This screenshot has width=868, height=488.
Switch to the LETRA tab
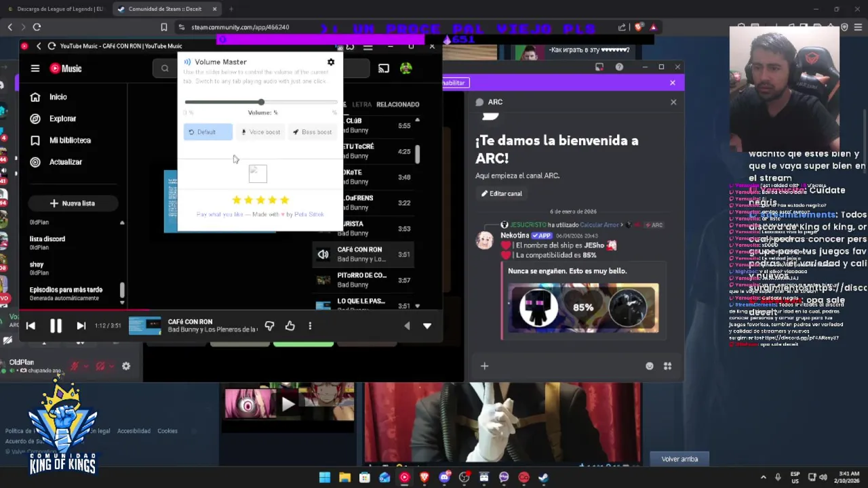(361, 104)
